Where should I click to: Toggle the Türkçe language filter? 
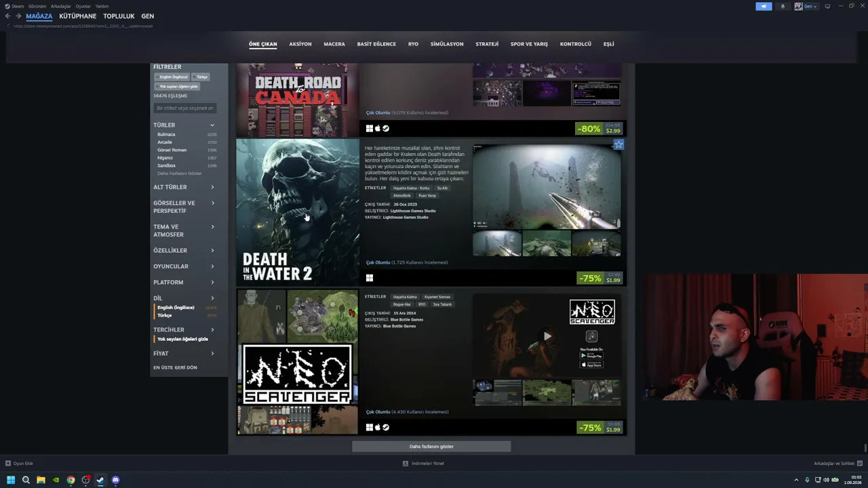click(165, 315)
